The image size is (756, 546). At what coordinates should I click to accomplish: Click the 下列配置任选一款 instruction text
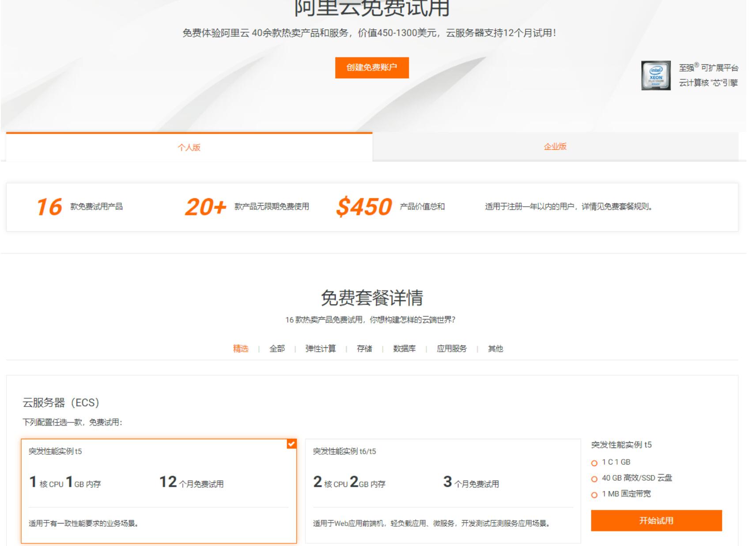72,422
